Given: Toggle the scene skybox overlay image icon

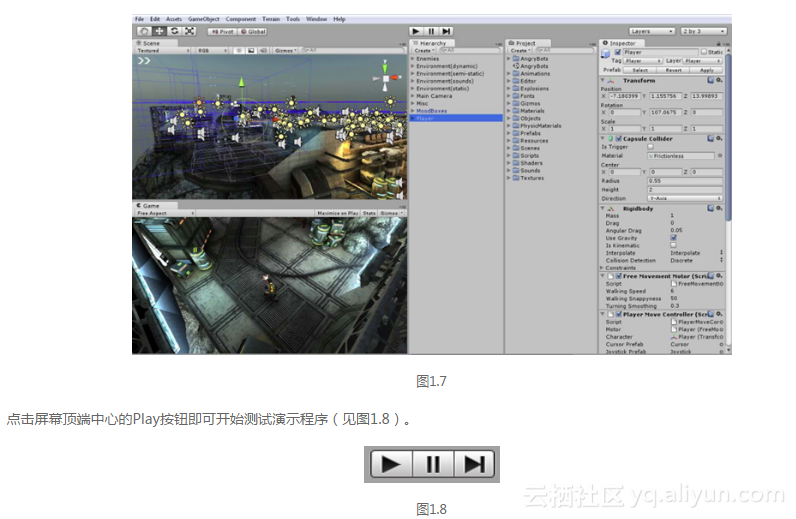Looking at the screenshot, I should click(251, 51).
